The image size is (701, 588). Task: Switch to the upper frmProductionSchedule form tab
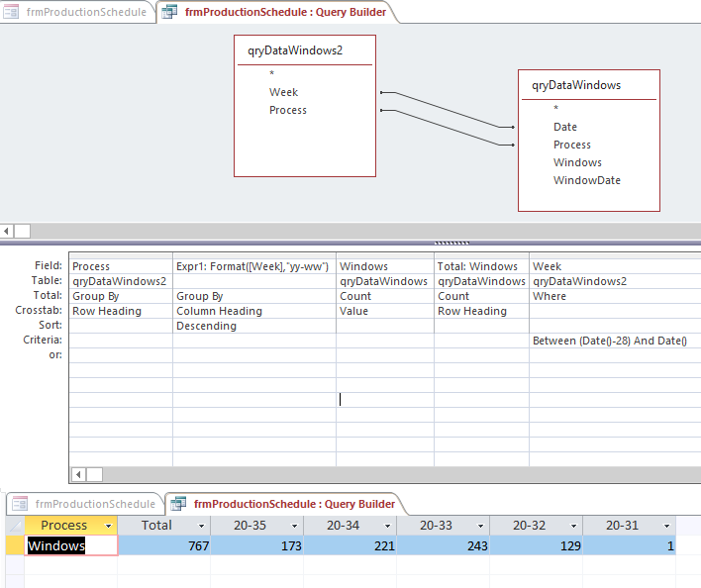pyautogui.click(x=85, y=12)
